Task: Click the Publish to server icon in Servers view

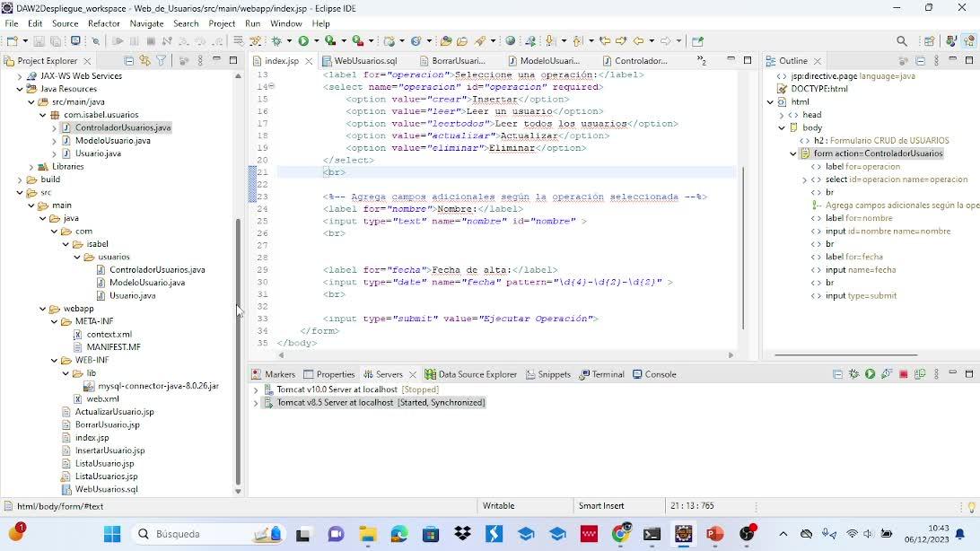Action: point(920,374)
